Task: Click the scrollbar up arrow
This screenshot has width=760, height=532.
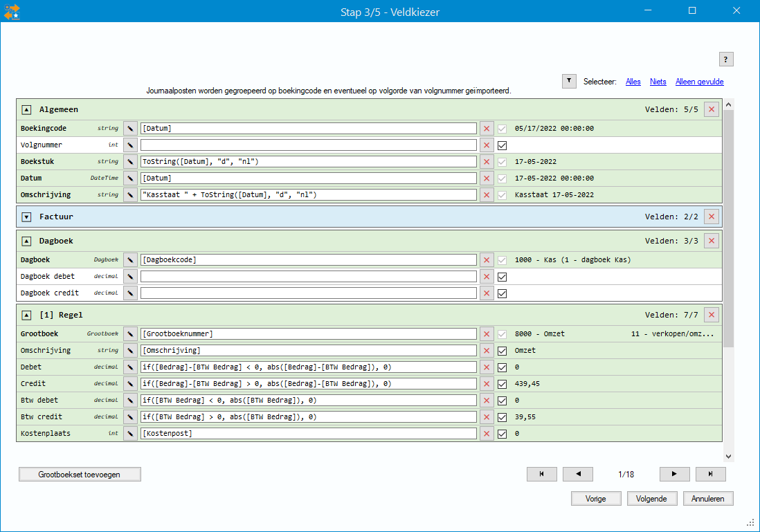Action: tap(728, 104)
